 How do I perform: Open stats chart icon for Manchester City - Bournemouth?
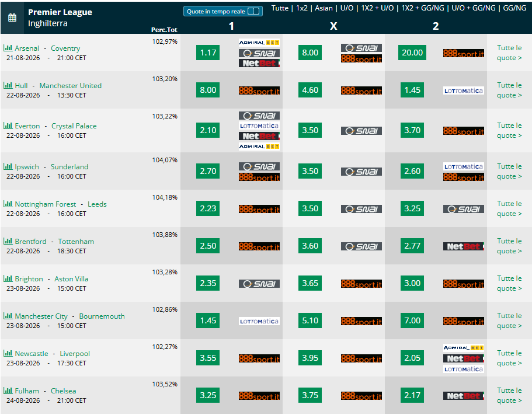8,315
